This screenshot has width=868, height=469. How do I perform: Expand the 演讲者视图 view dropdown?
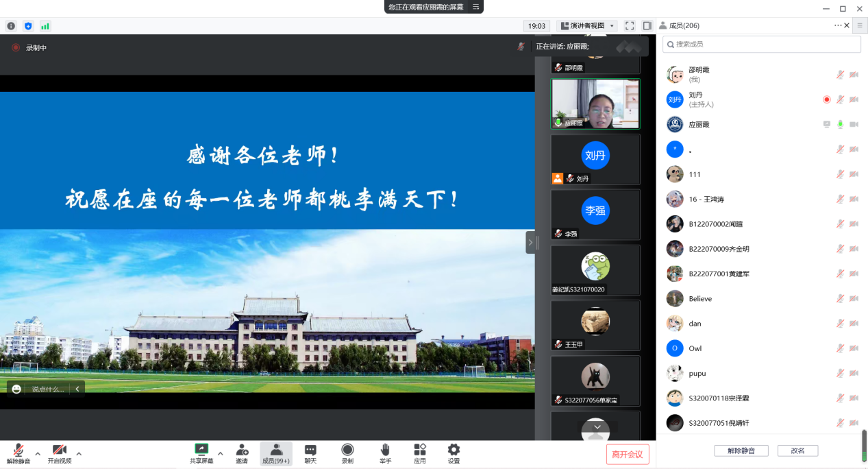[x=588, y=26]
